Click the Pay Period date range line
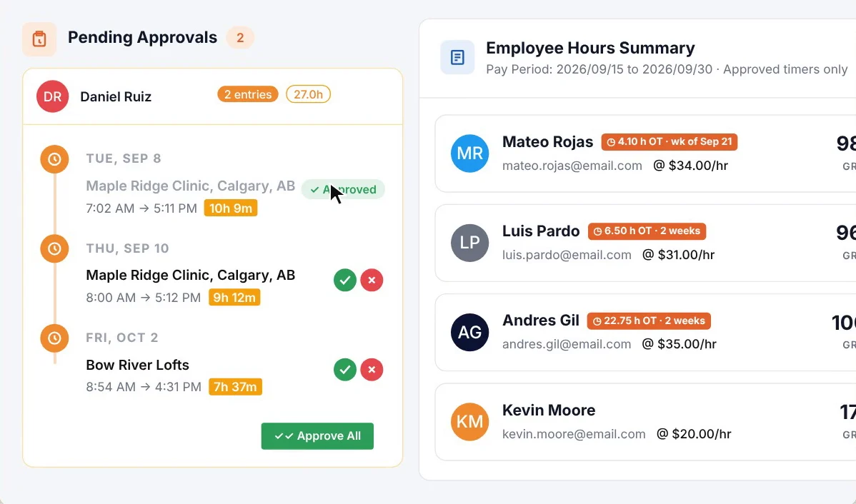856x504 pixels. tap(667, 70)
